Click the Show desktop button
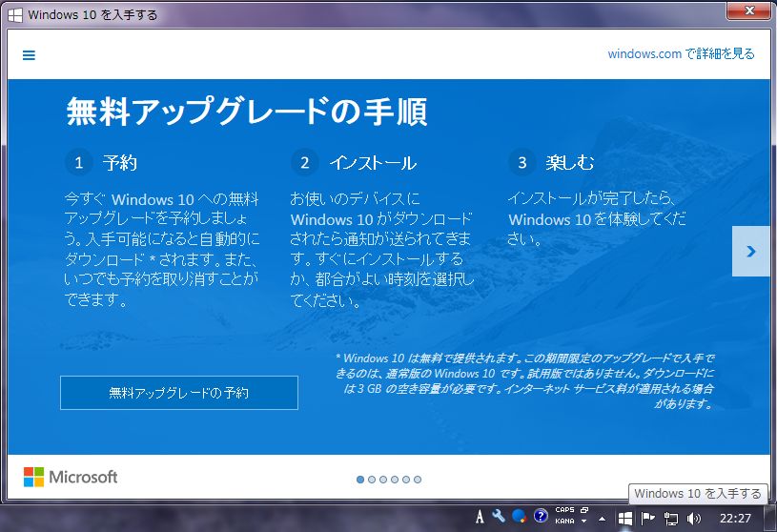Image resolution: width=777 pixels, height=532 pixels. tap(770, 519)
